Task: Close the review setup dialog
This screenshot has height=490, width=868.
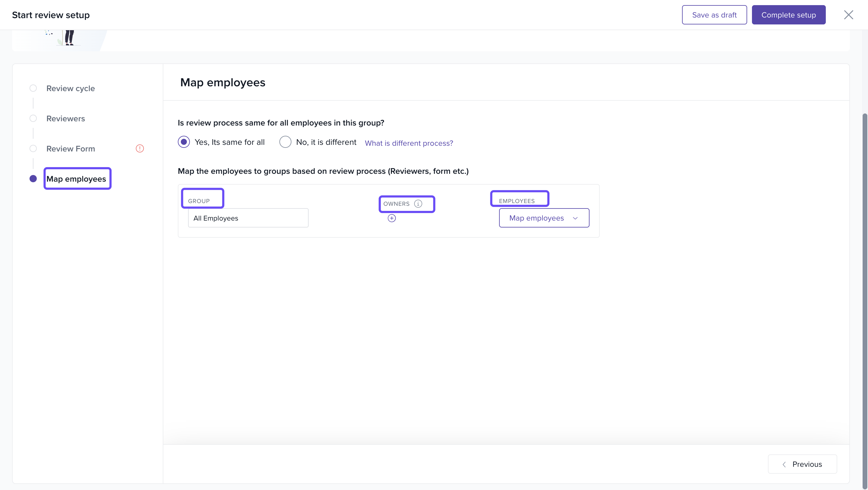Action: click(x=848, y=15)
